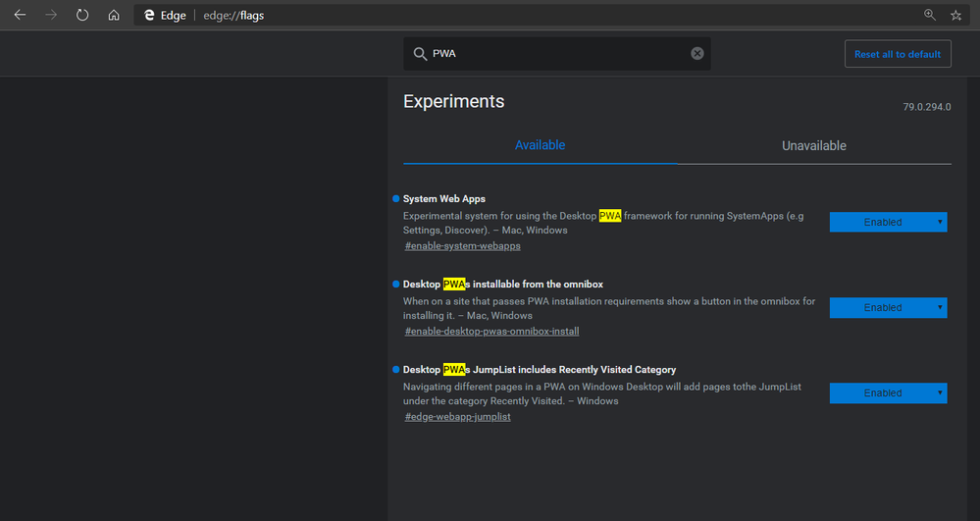The height and width of the screenshot is (521, 980).
Task: Click the Experiments heading
Action: coord(454,101)
